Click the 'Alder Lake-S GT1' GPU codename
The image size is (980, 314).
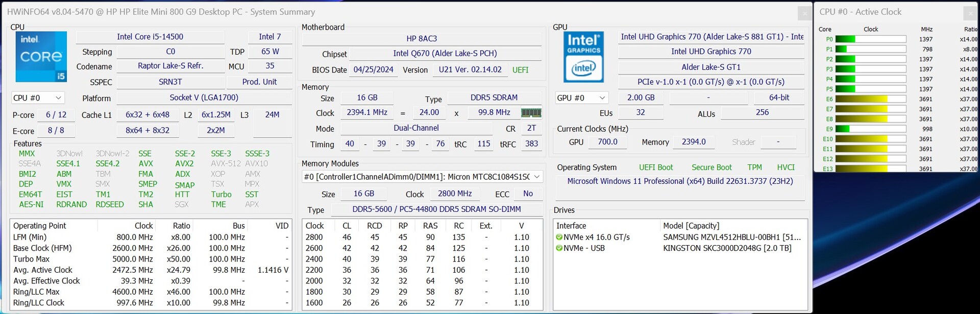[711, 67]
